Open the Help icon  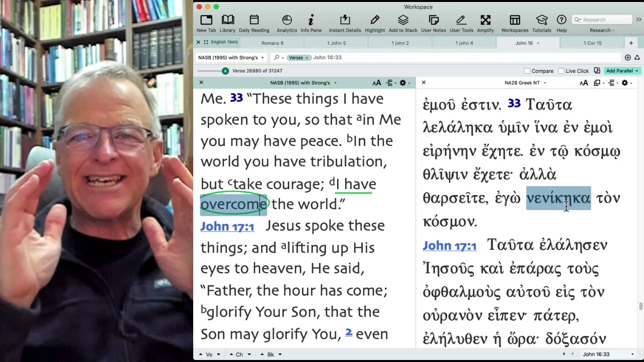[561, 24]
